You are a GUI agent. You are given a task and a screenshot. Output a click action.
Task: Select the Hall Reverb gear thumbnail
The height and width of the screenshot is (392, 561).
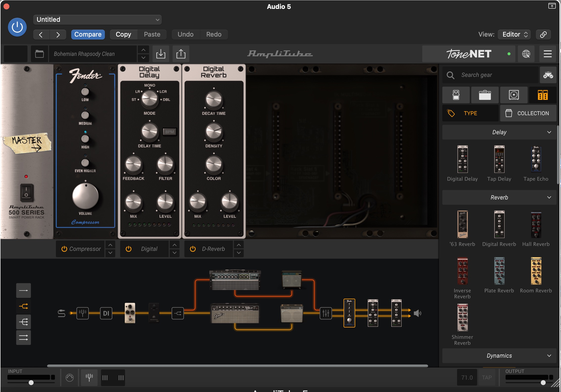[x=536, y=224]
